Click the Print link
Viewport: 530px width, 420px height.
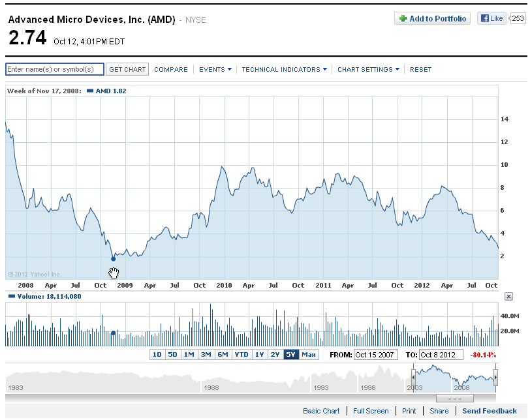coord(409,411)
